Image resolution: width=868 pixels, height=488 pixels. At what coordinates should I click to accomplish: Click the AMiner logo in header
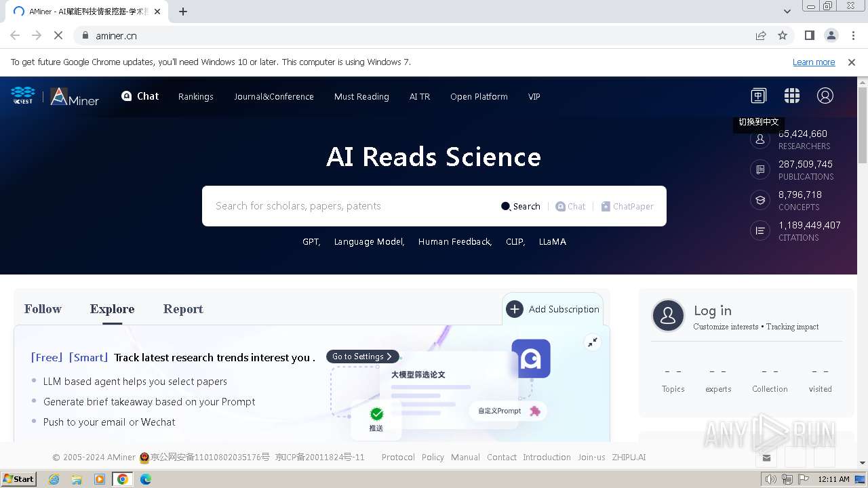(75, 97)
